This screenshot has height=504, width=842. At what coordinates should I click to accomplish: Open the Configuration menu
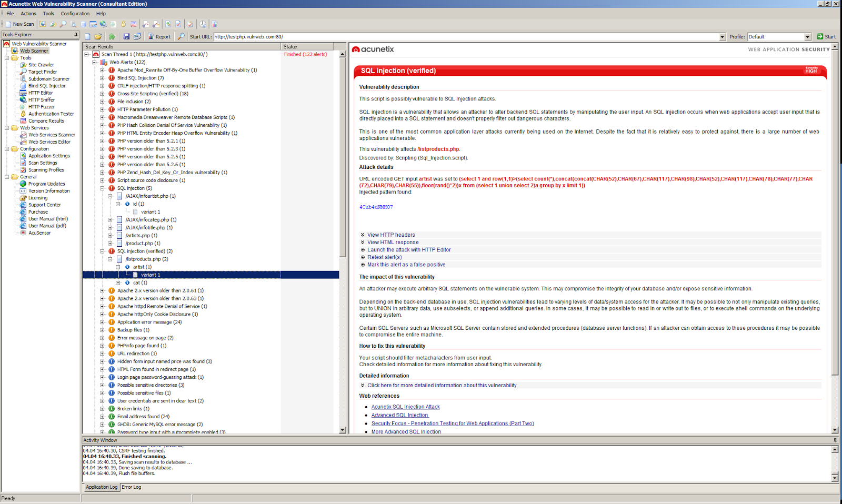(75, 13)
